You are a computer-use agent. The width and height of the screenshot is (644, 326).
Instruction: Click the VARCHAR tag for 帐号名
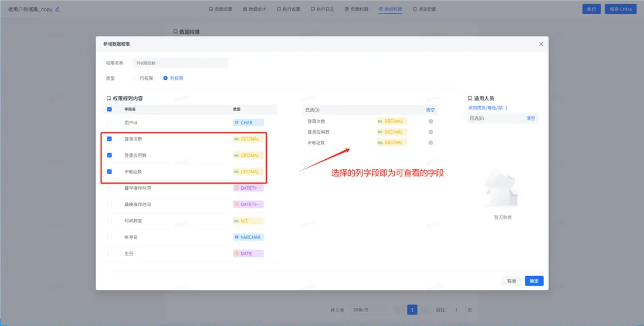248,237
